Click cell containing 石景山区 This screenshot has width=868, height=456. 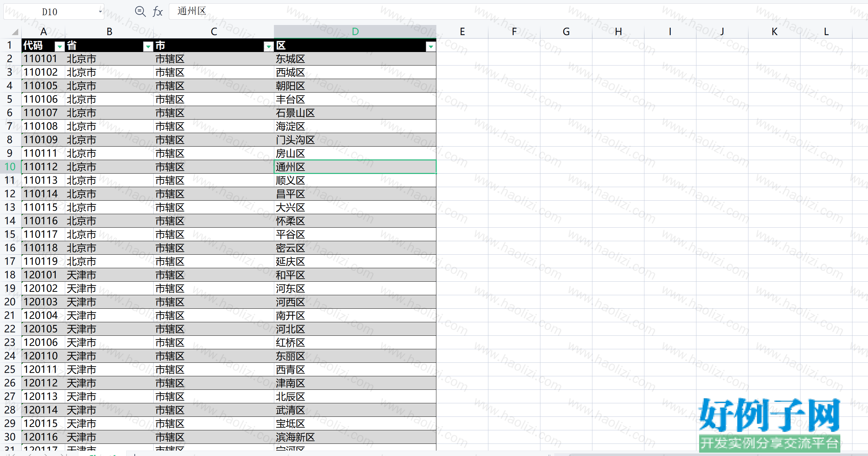(355, 113)
